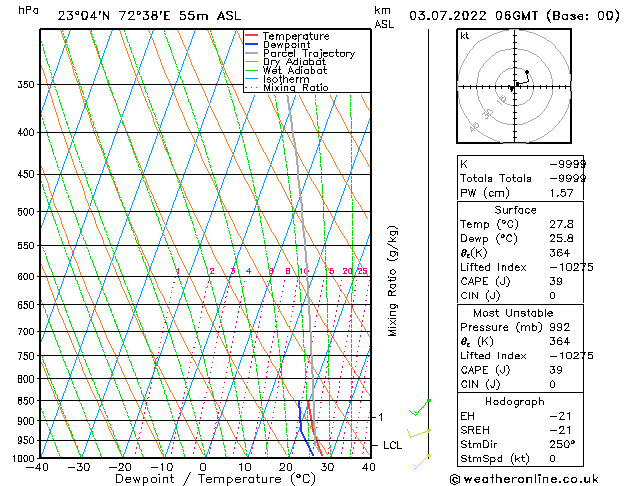The image size is (629, 486).
Task: Click the 850 hPa pressure axis label
Action: (26, 401)
